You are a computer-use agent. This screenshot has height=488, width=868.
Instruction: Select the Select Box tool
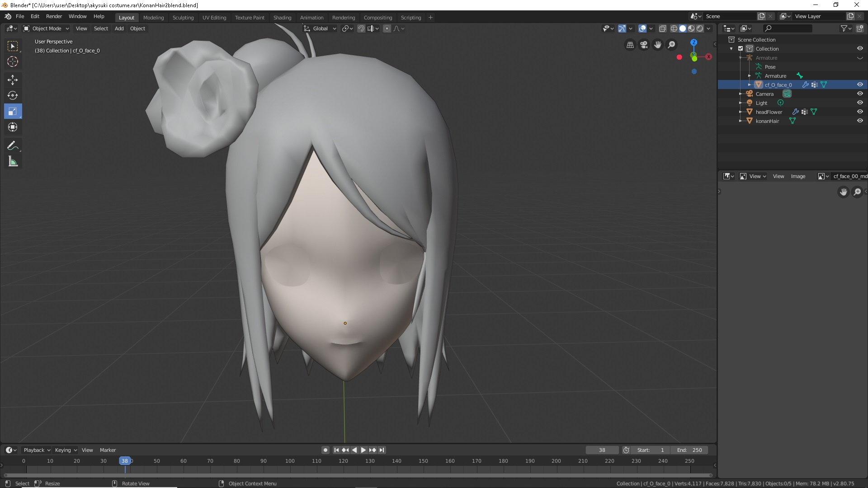coord(13,46)
